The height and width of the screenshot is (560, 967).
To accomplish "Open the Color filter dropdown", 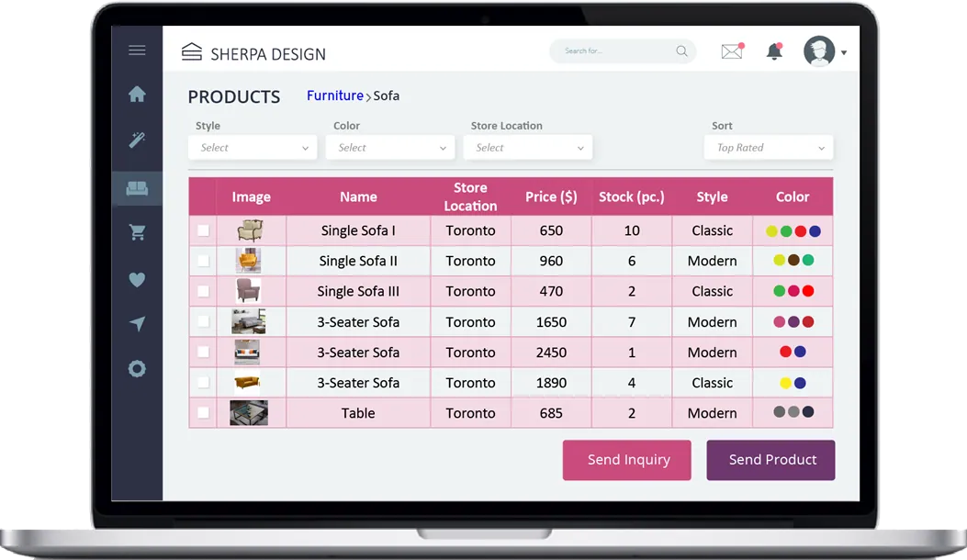I will pos(390,148).
